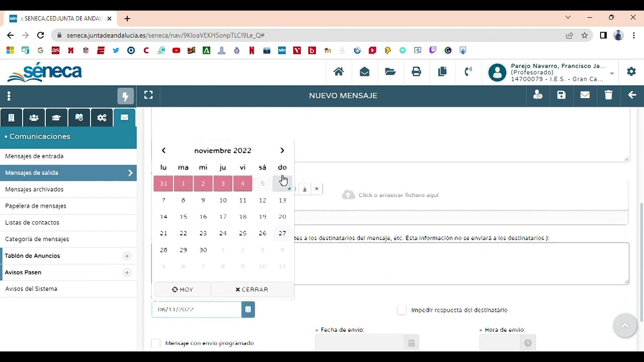Open Listas de contactos
Screen dimensions: 644x362
tap(68, 222)
